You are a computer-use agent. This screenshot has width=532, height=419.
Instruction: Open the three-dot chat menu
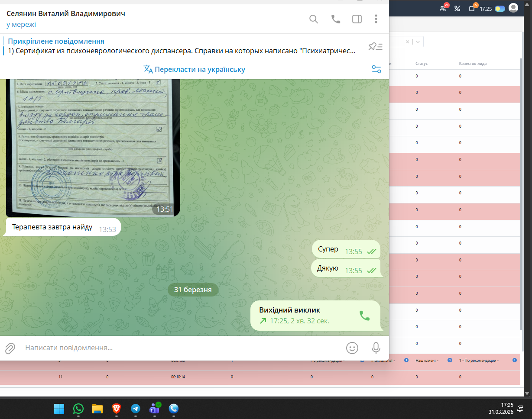(x=376, y=19)
